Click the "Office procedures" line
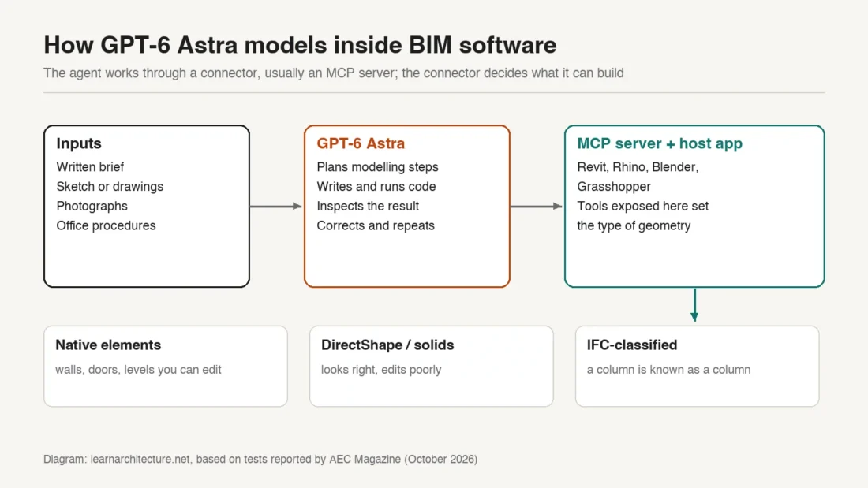 click(x=106, y=225)
